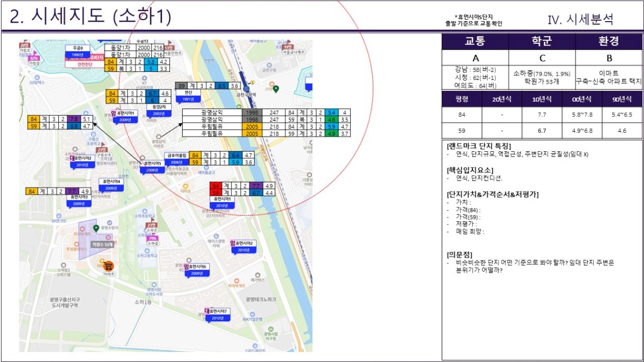This screenshot has height=362, width=644.
Task: Select the 대휴먼시아2 apartment marker
Action: [82, 161]
